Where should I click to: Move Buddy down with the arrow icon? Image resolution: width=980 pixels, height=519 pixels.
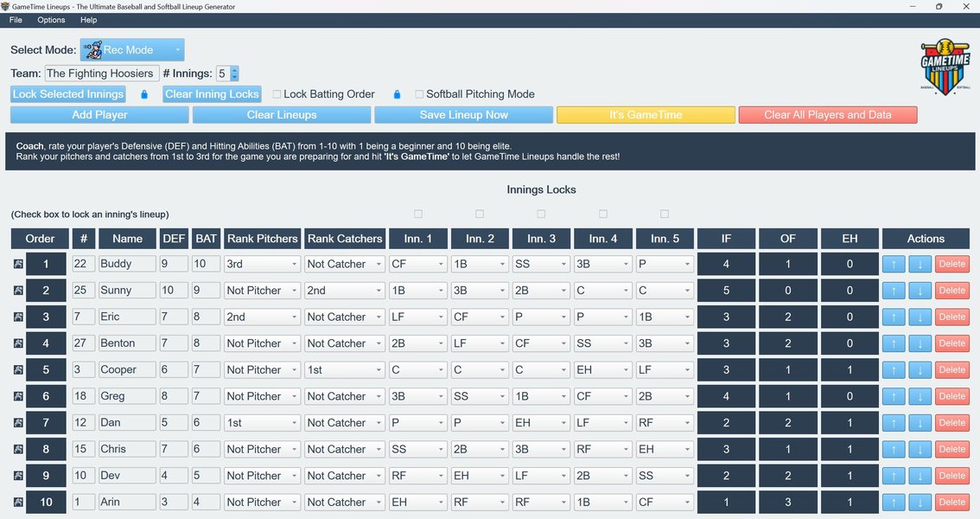pyautogui.click(x=920, y=264)
